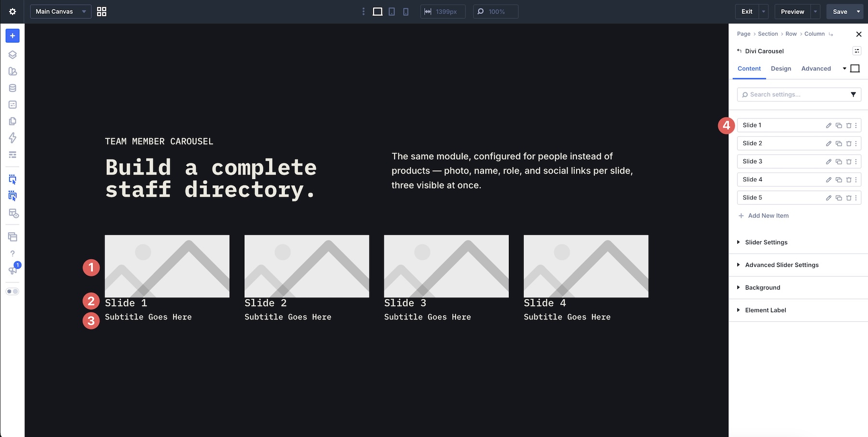Select desktop view icon
This screenshot has width=868, height=437.
point(378,12)
